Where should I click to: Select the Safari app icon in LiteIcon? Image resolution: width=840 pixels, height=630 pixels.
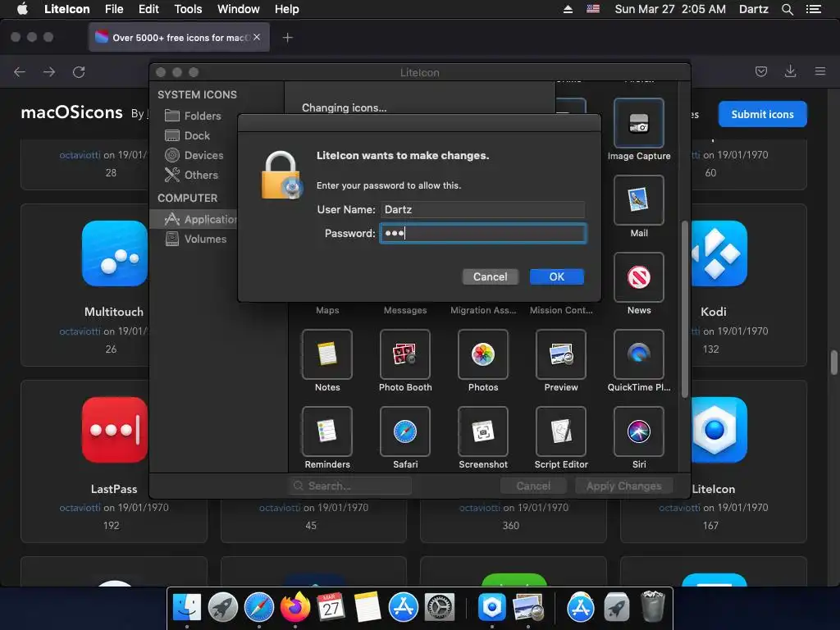(405, 431)
